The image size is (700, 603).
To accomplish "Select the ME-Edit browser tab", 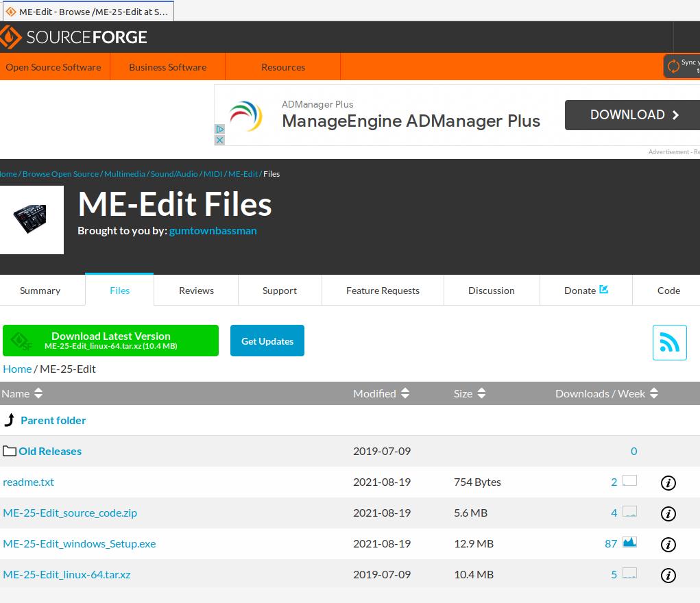I will coord(88,12).
